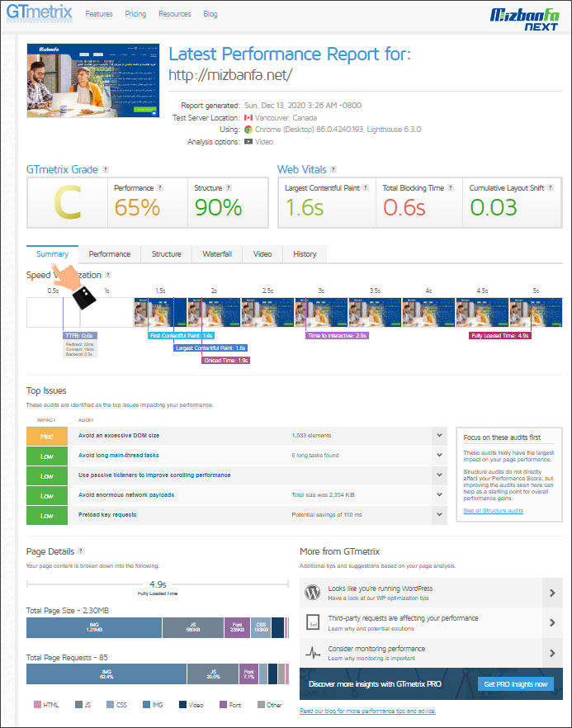
Task: Click the IMG 62.4% requests bar segment
Action: coord(106,674)
